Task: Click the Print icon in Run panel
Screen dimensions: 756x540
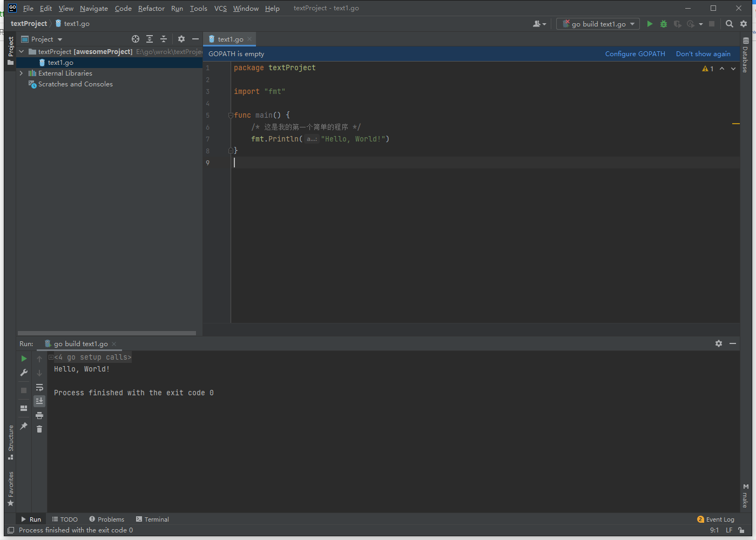Action: click(39, 415)
